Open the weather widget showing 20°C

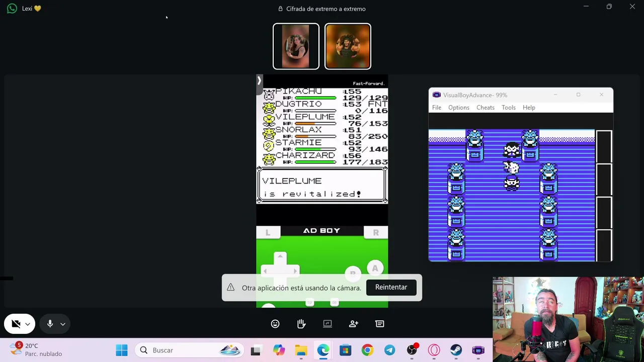(36, 350)
